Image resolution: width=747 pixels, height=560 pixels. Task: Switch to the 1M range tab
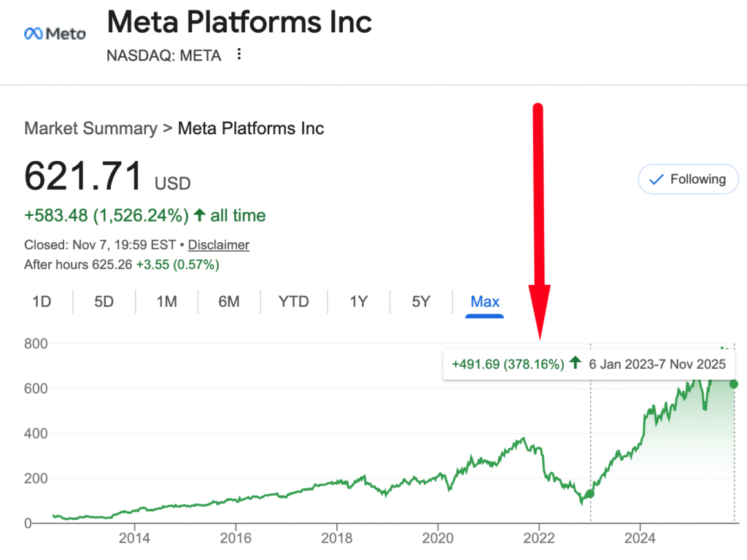point(167,301)
